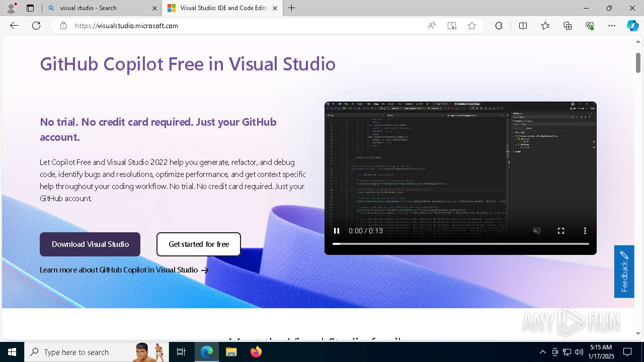
Task: Open network status tray icon
Action: (x=567, y=352)
